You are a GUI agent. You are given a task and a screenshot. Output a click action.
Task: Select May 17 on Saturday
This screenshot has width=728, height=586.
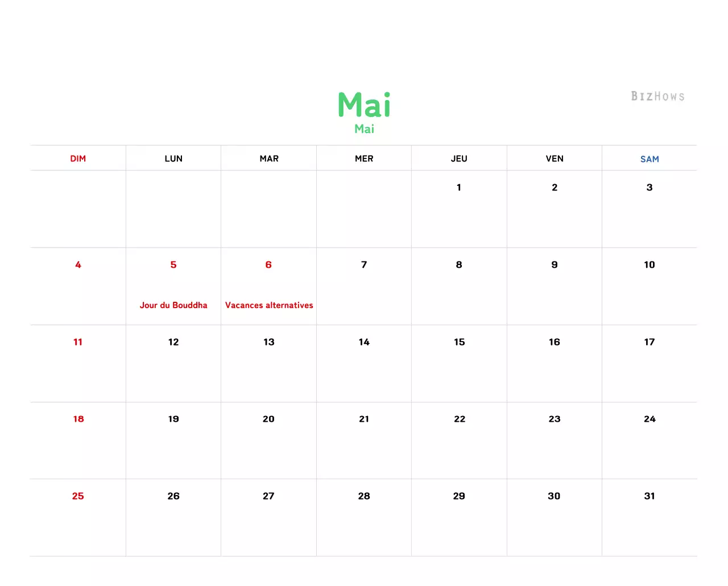649,342
